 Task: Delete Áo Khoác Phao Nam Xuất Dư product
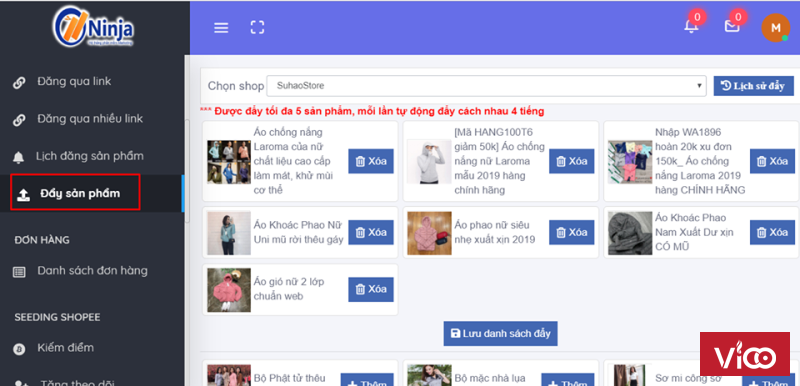coord(772,233)
